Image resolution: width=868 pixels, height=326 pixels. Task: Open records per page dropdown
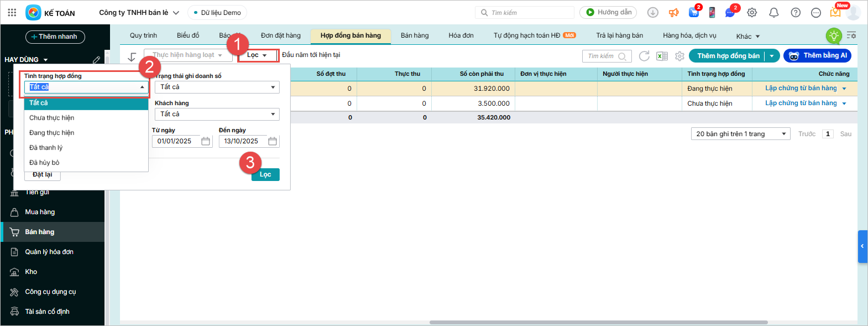[x=741, y=134]
